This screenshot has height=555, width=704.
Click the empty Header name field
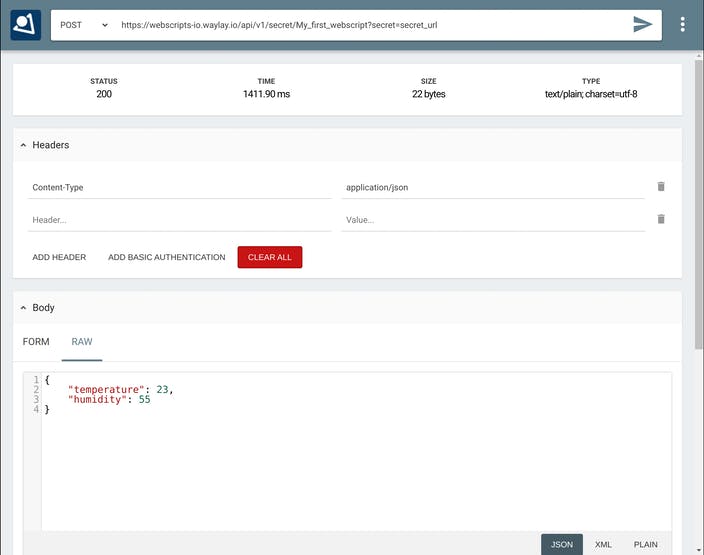click(180, 219)
